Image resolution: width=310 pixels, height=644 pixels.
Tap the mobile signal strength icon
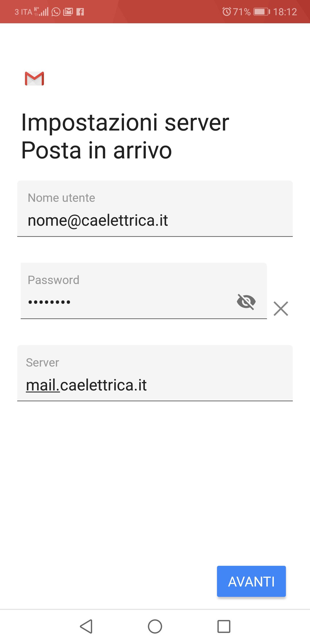(x=41, y=11)
